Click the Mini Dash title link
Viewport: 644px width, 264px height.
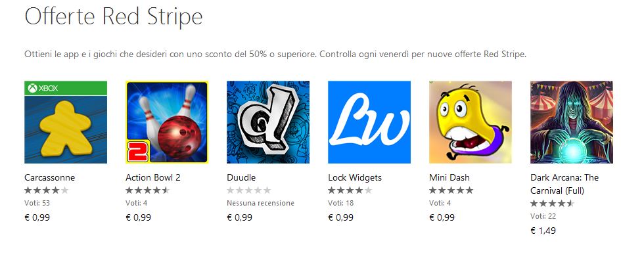pos(449,178)
